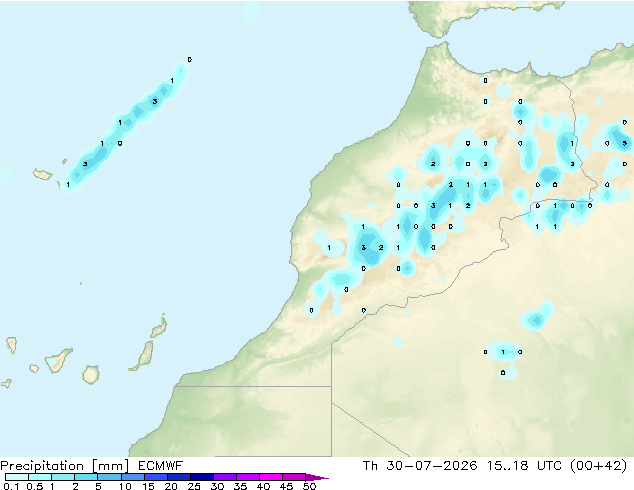
Task: Click the 'Precipitation [mm]' title text
Action: coord(64,466)
